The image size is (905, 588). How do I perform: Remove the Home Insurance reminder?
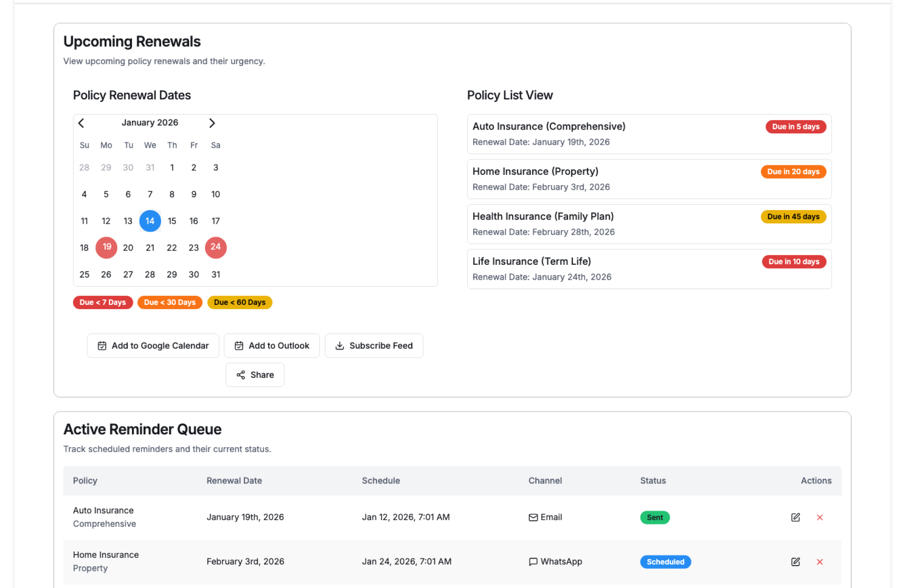pyautogui.click(x=820, y=562)
